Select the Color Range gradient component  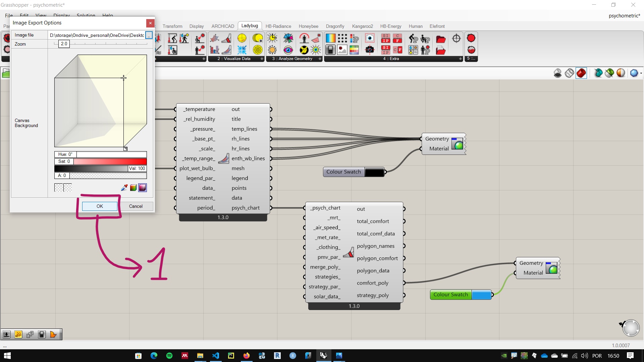point(330,38)
